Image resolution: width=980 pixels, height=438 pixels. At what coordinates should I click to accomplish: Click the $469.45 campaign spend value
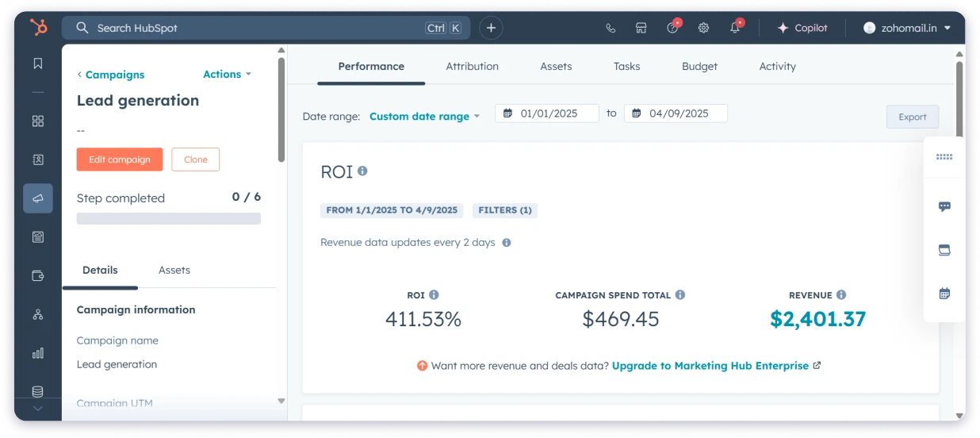pos(621,319)
